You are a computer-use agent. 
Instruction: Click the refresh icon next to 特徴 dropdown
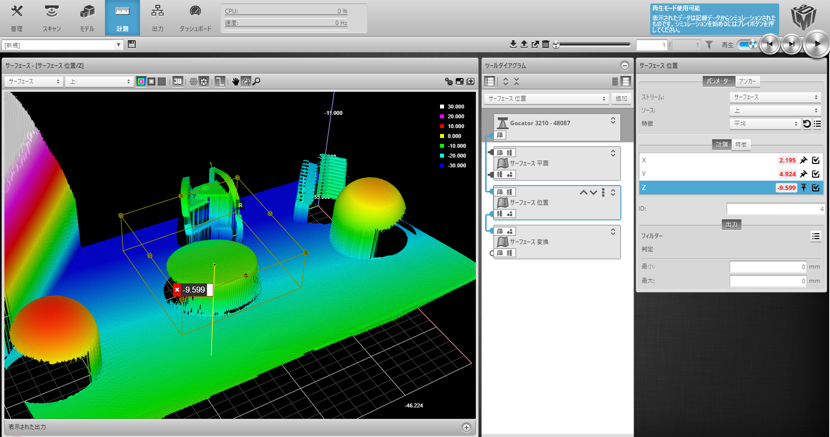807,124
